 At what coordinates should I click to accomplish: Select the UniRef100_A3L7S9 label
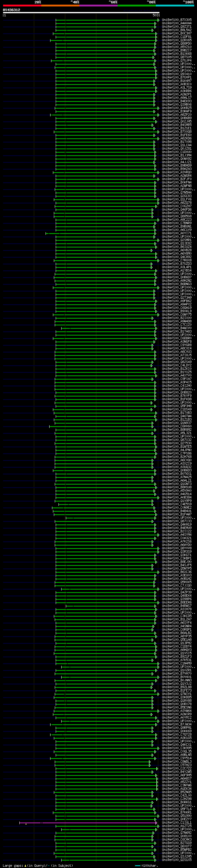[x=176, y=88]
